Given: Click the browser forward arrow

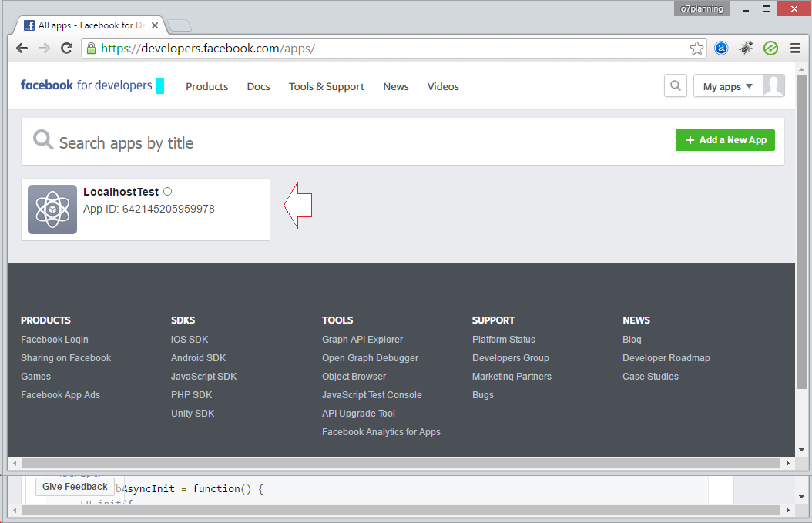Looking at the screenshot, I should click(45, 49).
